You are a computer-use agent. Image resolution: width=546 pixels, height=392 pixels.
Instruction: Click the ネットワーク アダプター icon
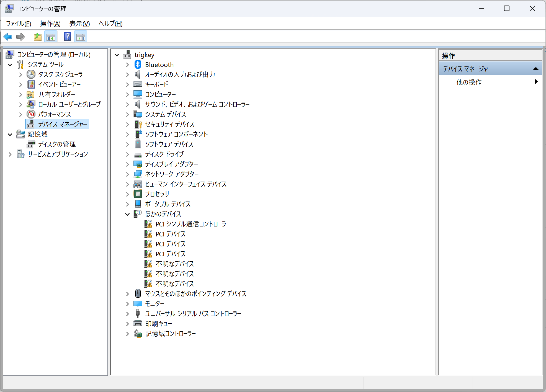[x=138, y=174]
